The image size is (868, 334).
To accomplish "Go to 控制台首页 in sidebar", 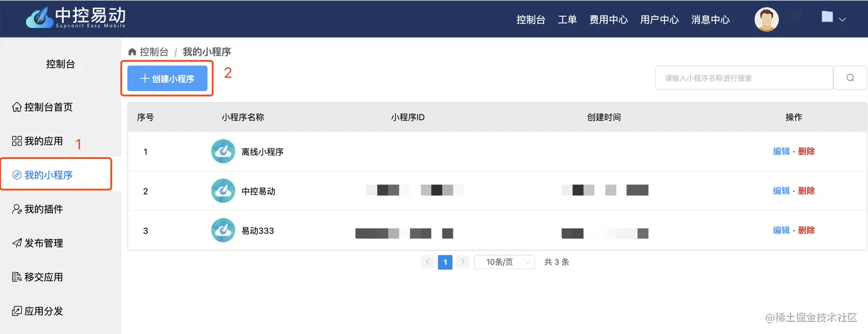I will click(42, 107).
